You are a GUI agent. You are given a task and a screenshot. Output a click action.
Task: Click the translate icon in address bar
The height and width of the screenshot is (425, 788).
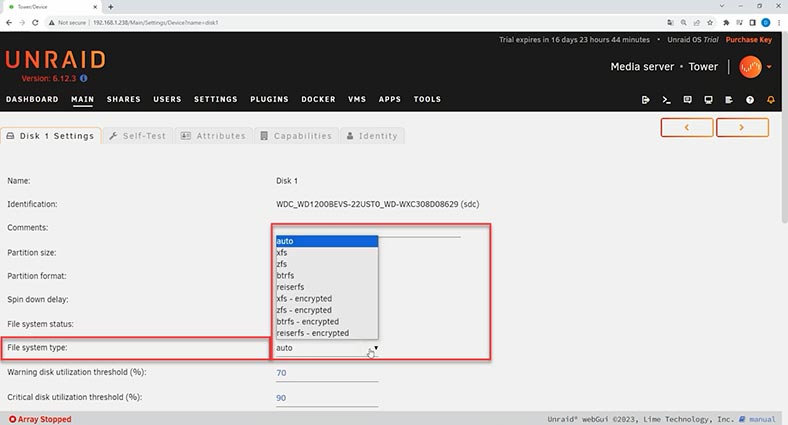670,23
